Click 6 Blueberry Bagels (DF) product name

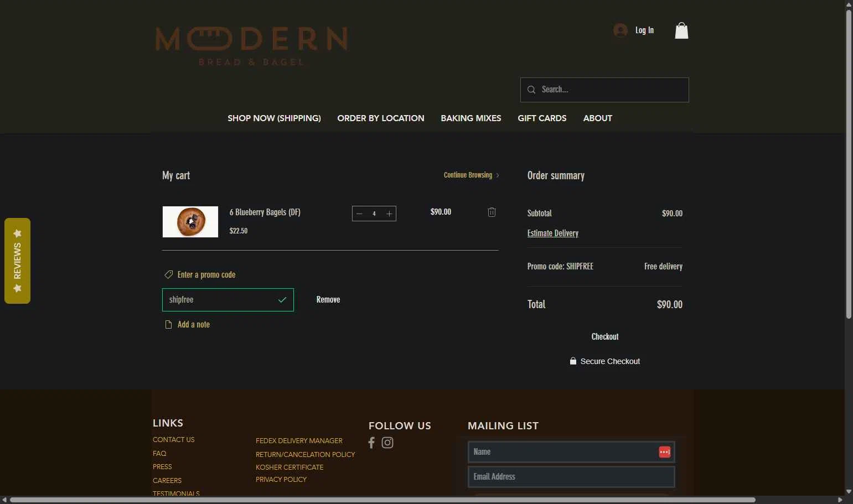265,212
